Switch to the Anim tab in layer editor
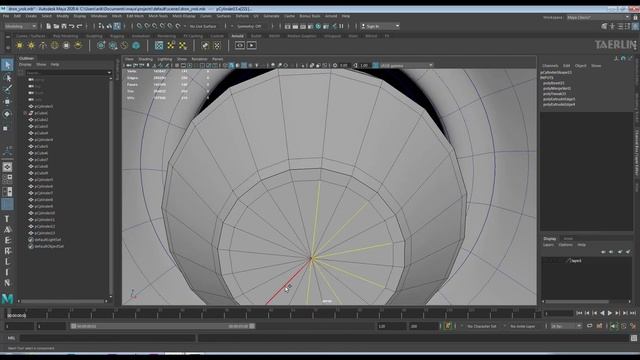Screen dimensions: 640x360 tap(568, 239)
